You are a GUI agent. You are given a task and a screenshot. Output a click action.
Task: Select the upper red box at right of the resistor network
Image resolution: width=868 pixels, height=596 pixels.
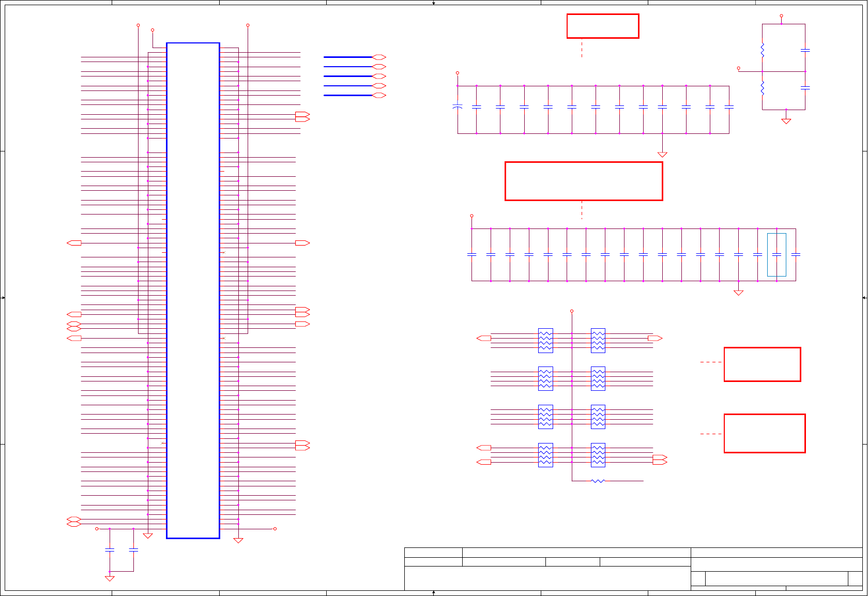762,364
